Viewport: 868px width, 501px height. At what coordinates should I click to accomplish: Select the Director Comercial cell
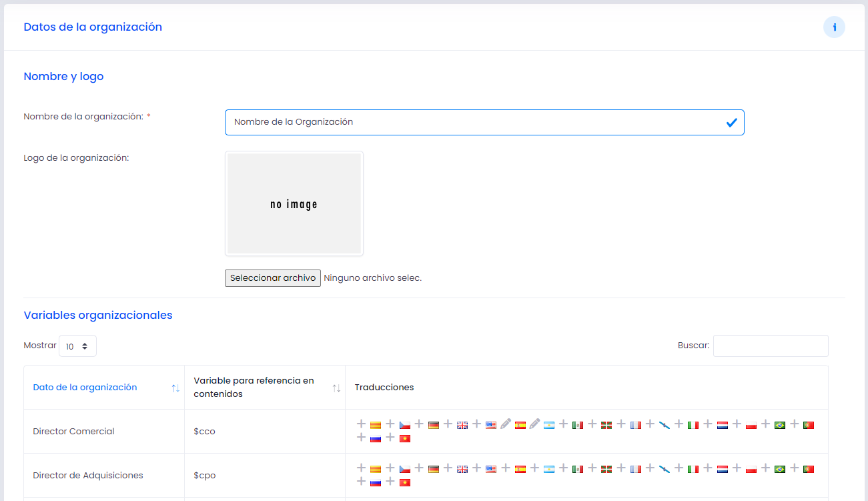click(104, 431)
